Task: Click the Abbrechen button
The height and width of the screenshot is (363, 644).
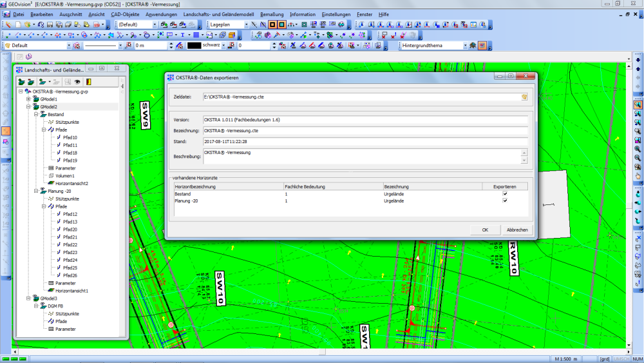Action: pyautogui.click(x=517, y=230)
